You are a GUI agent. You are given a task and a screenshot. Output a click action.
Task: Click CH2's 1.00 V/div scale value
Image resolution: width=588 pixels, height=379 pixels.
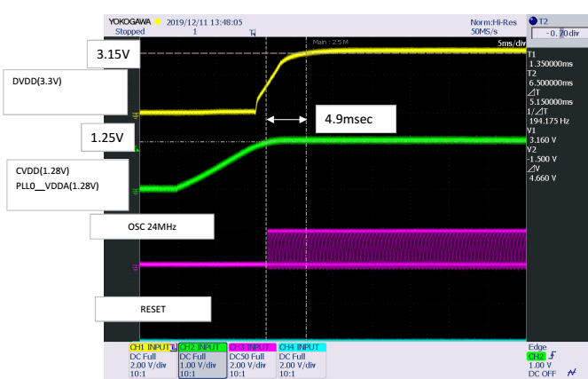coord(198,365)
